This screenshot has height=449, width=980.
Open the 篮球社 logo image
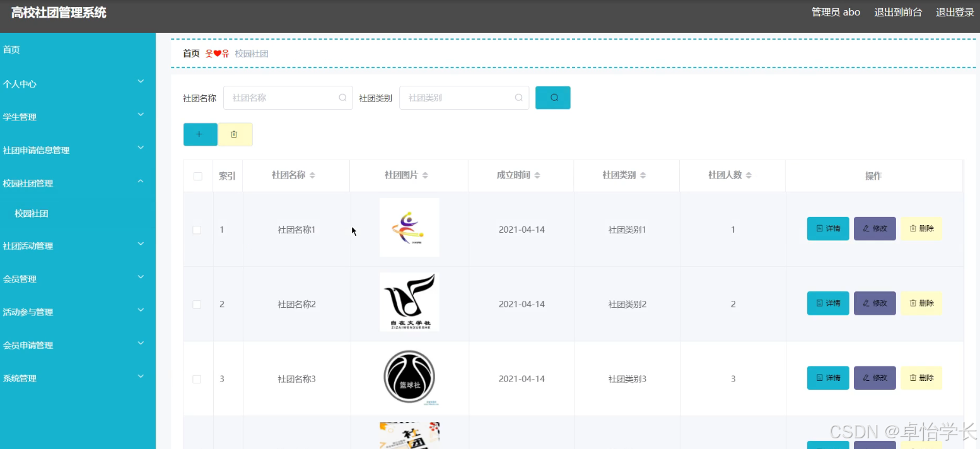coord(409,377)
